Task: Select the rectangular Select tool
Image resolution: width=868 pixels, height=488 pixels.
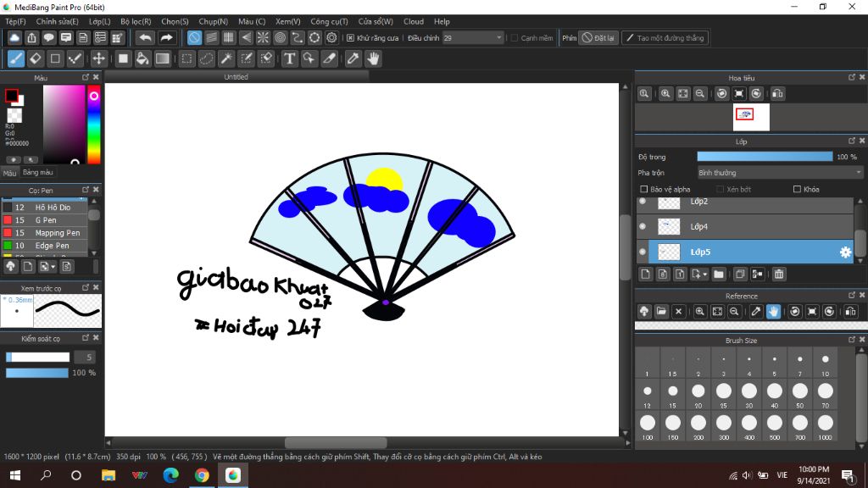Action: 187,58
